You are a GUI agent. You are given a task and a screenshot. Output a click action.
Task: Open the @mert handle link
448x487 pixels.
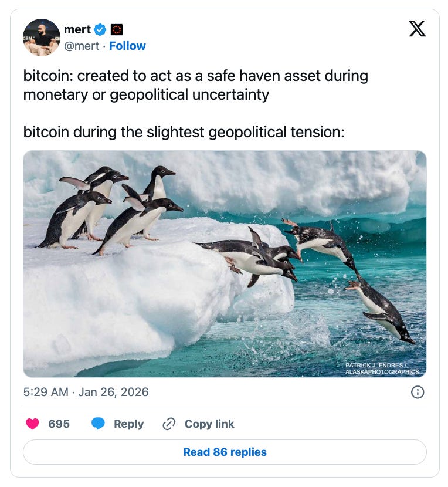tap(82, 46)
